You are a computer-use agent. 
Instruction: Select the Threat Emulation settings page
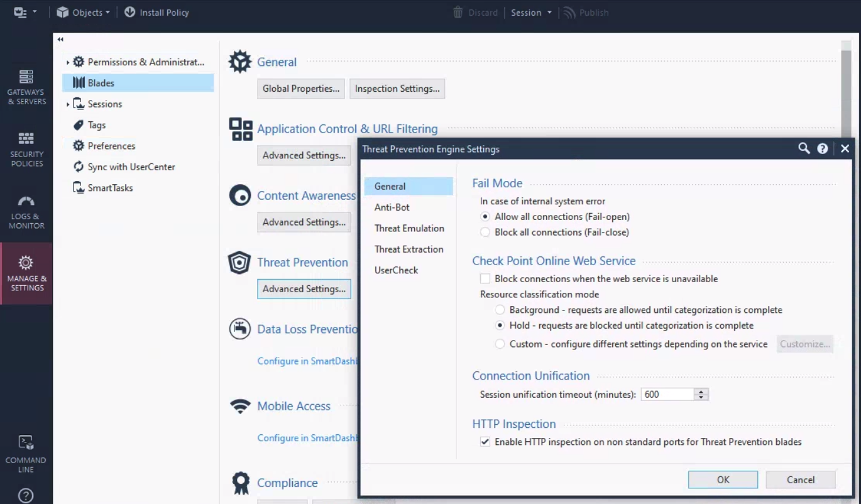[409, 228]
